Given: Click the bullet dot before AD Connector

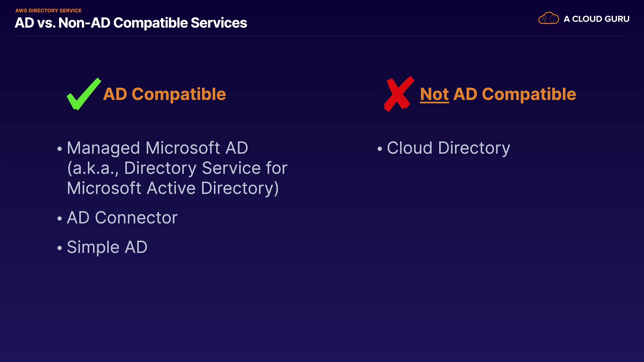Looking at the screenshot, I should click(60, 219).
